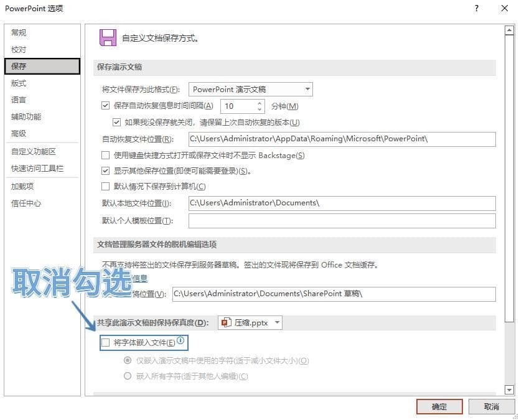Increase the auto-recover minutes spinner value
This screenshot has width=519, height=420.
point(259,103)
